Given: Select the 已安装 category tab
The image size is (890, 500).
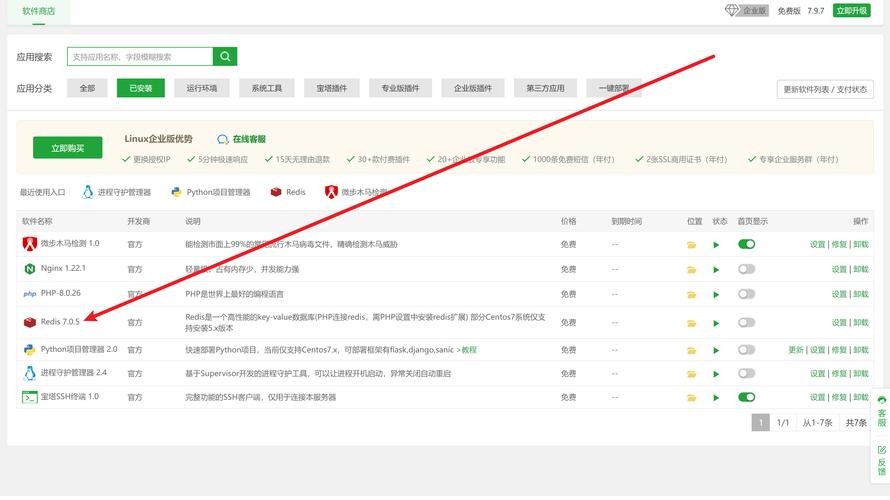Looking at the screenshot, I should coord(141,88).
